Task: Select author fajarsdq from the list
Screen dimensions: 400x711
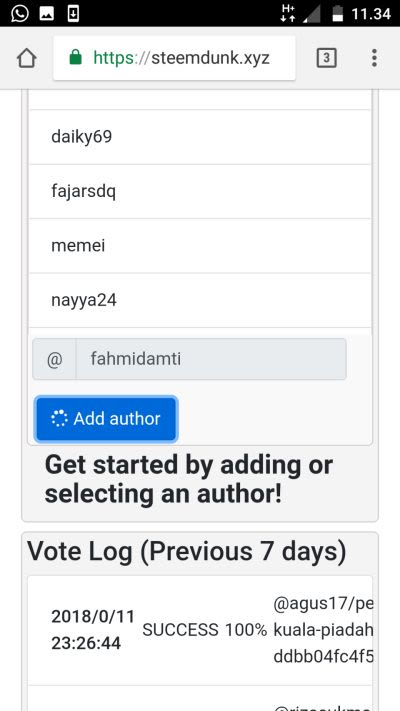Action: (x=200, y=191)
